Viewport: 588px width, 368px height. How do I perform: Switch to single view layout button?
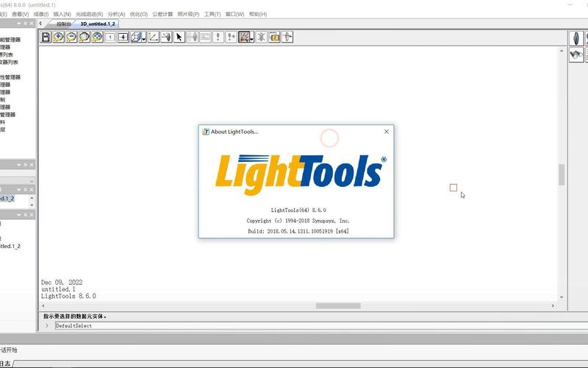tap(110, 37)
